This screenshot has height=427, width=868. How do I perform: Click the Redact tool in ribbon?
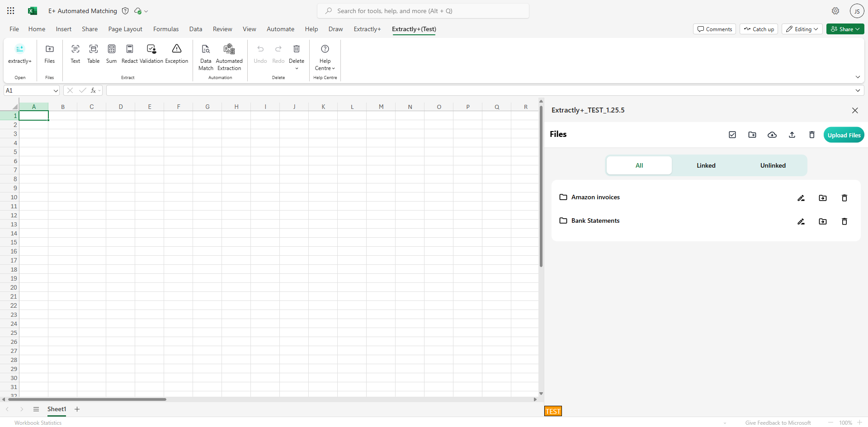coord(129,54)
